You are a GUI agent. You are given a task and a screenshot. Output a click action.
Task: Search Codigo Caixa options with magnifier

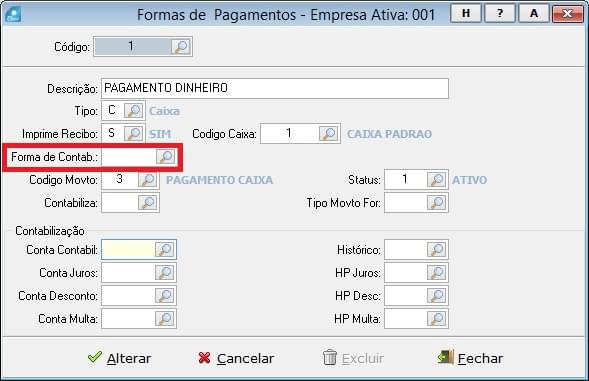point(328,134)
